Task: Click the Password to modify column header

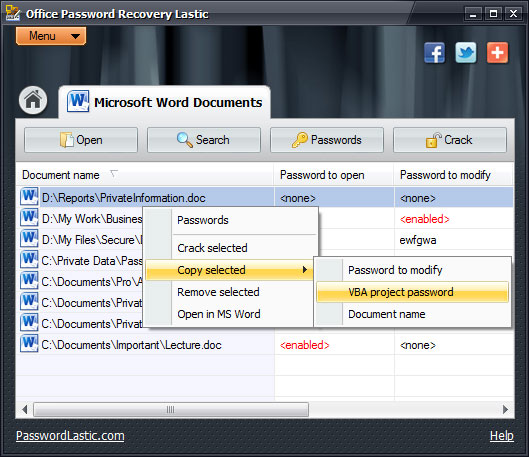Action: click(x=454, y=175)
